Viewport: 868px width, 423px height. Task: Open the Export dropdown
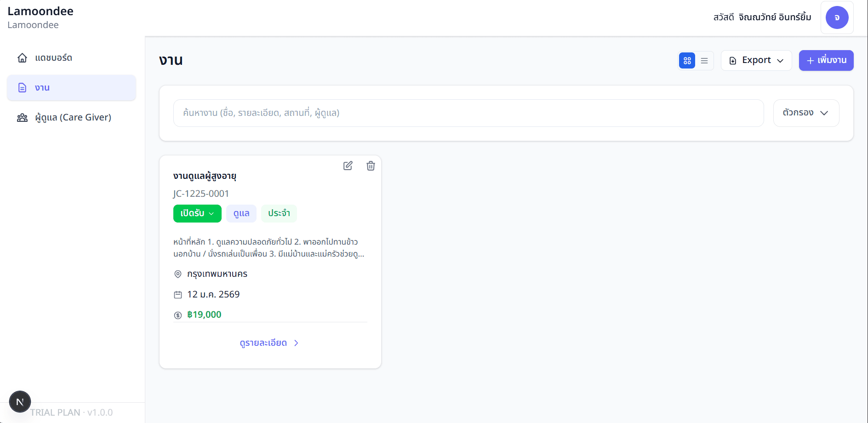pyautogui.click(x=756, y=61)
